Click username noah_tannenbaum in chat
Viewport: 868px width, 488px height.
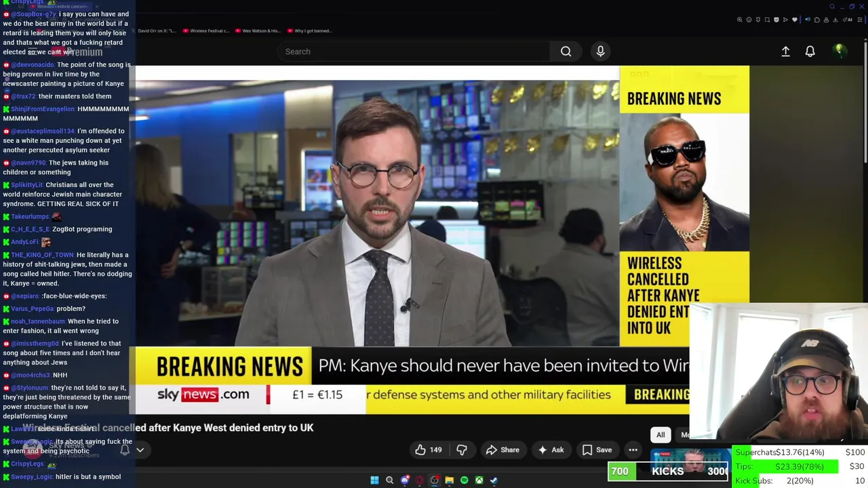point(37,321)
